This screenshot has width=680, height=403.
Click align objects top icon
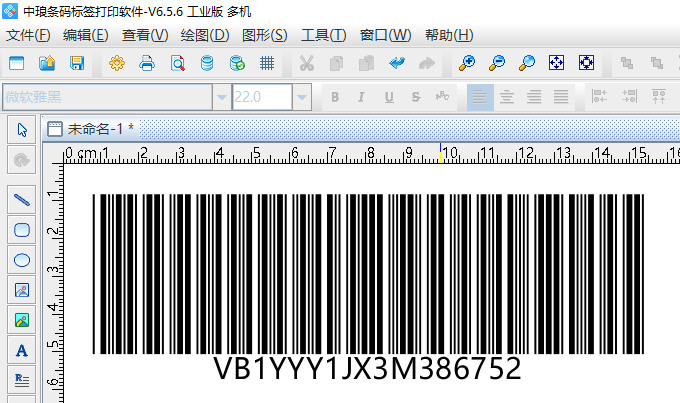tap(659, 96)
